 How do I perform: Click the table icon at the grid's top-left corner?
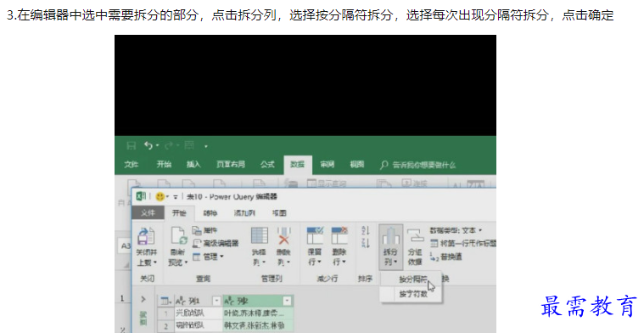click(x=165, y=301)
